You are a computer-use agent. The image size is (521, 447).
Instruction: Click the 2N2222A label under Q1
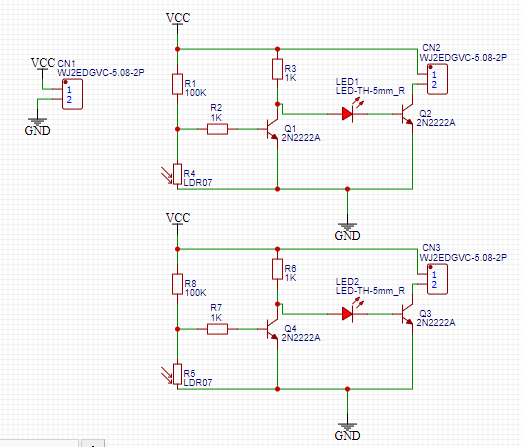pyautogui.click(x=301, y=137)
